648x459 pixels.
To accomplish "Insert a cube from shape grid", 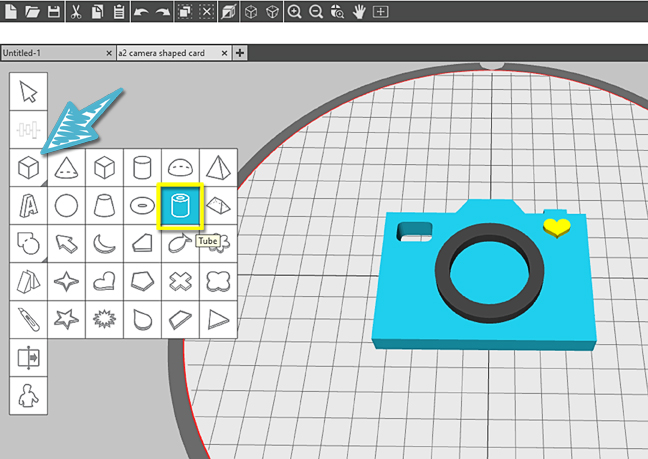I will coord(105,168).
